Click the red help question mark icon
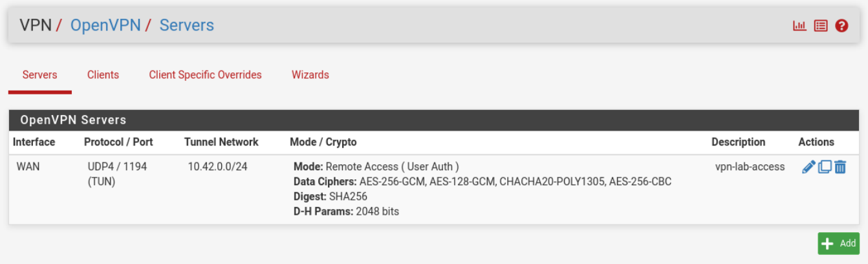 click(841, 26)
